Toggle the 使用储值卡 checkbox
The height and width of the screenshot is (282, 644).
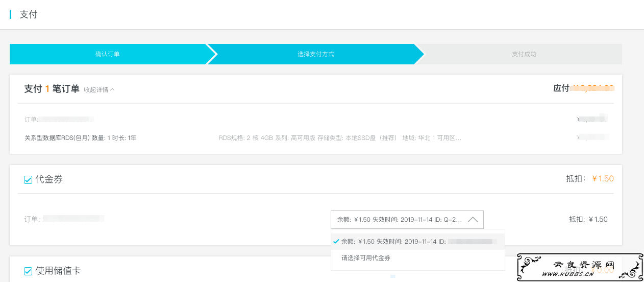[28, 271]
